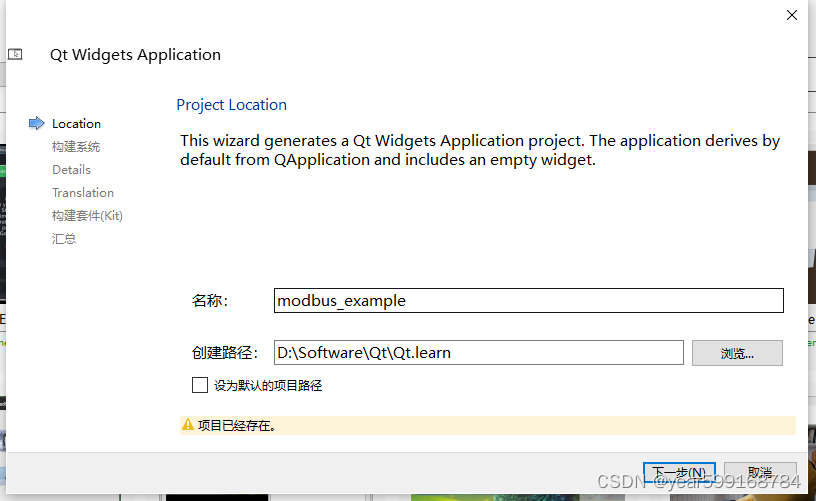The width and height of the screenshot is (816, 501).
Task: Click the 名称 label
Action: coord(210,301)
